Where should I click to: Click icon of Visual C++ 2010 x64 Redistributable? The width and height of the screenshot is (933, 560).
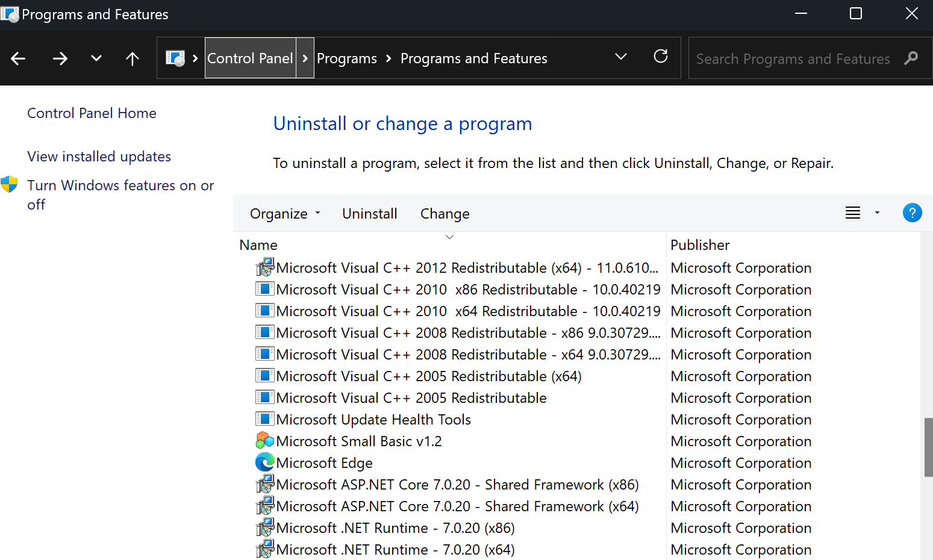[x=265, y=310]
